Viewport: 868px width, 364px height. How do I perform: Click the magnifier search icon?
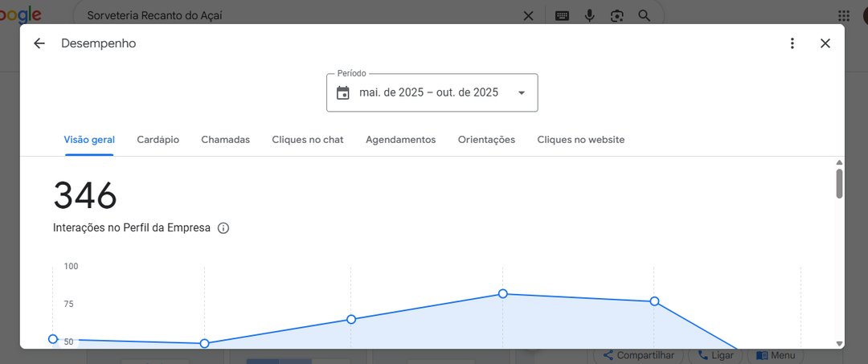[644, 15]
